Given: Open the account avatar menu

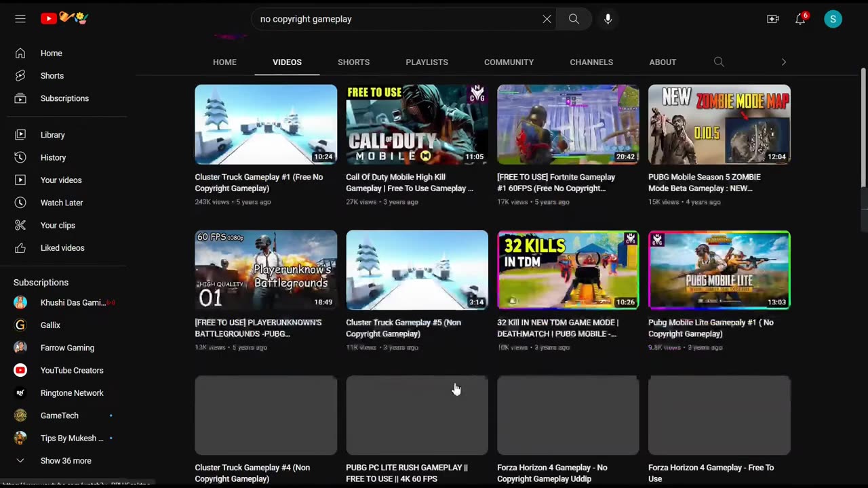Looking at the screenshot, I should [833, 19].
